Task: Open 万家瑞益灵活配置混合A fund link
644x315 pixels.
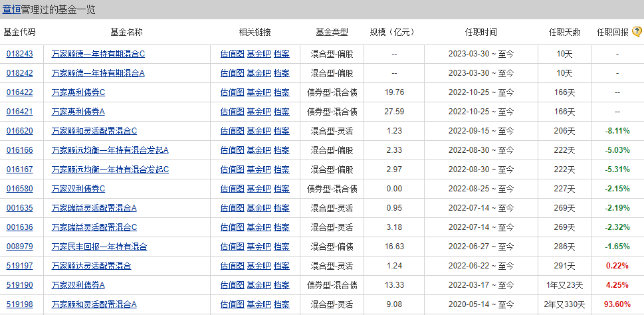Action: coord(94,208)
